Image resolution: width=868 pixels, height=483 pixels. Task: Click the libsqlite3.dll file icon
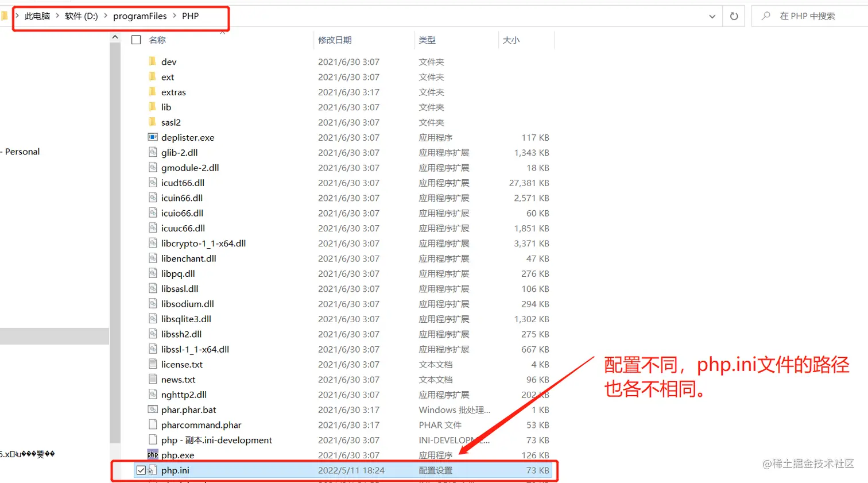tap(153, 319)
